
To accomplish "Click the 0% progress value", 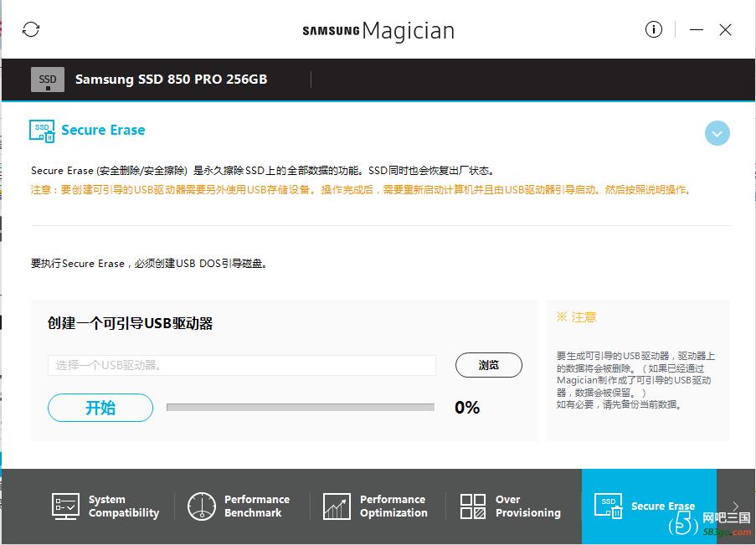I will coord(467,408).
